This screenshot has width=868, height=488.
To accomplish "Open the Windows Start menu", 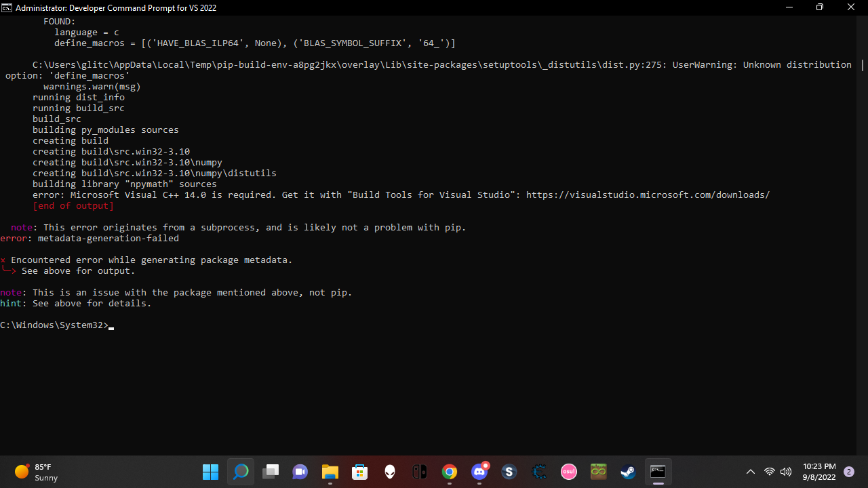I will [210, 472].
